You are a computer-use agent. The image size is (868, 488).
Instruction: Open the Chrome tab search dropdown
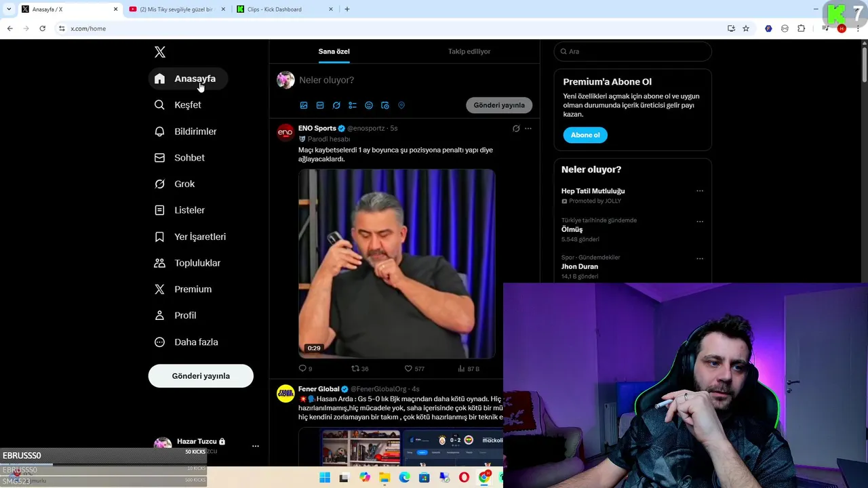(x=9, y=9)
